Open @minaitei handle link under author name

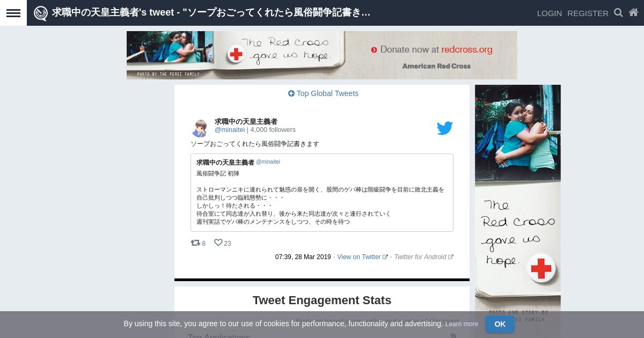coord(230,130)
